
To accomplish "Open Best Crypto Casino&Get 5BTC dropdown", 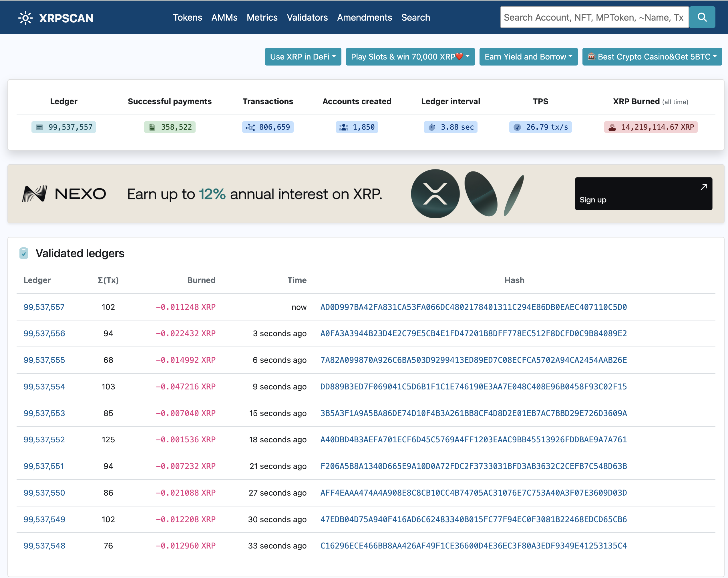I will (x=652, y=57).
